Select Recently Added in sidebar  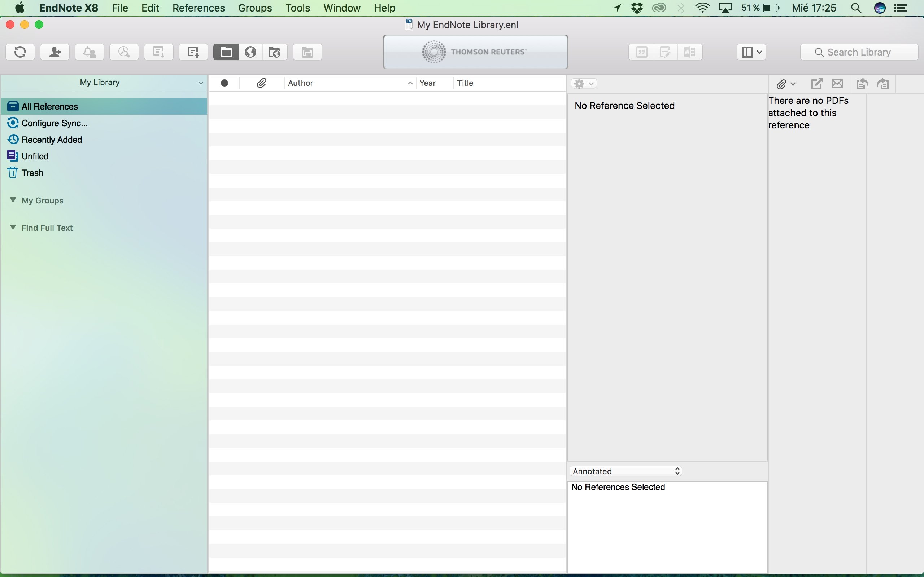click(x=51, y=139)
